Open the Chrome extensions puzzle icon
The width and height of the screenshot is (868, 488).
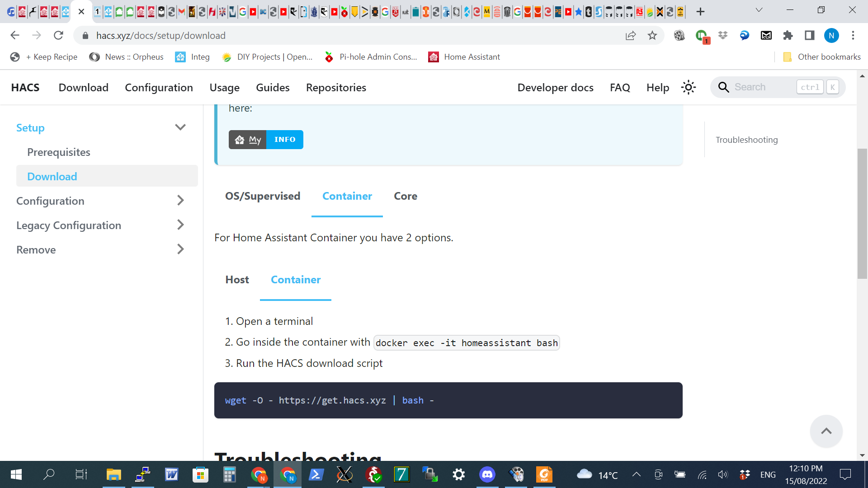pyautogui.click(x=788, y=35)
